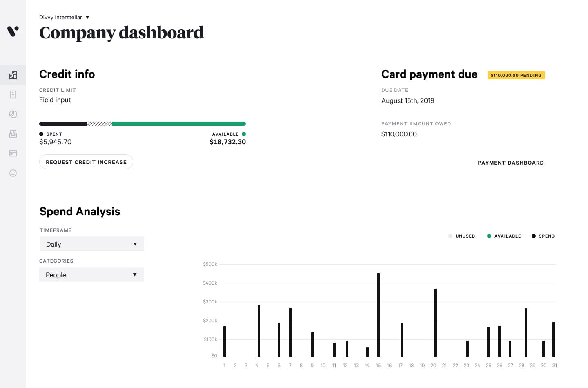The height and width of the screenshot is (388, 588).
Task: Open the People categories dropdown
Action: click(91, 274)
